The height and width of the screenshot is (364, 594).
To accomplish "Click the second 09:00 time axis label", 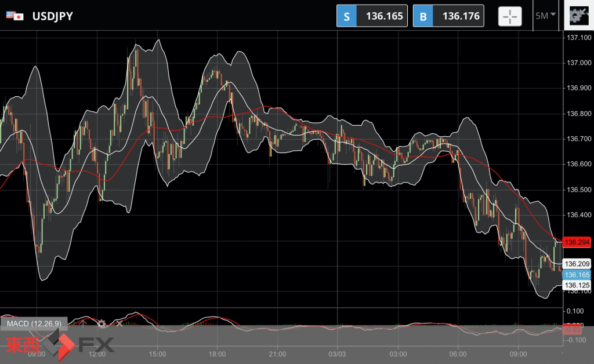I will tap(518, 354).
